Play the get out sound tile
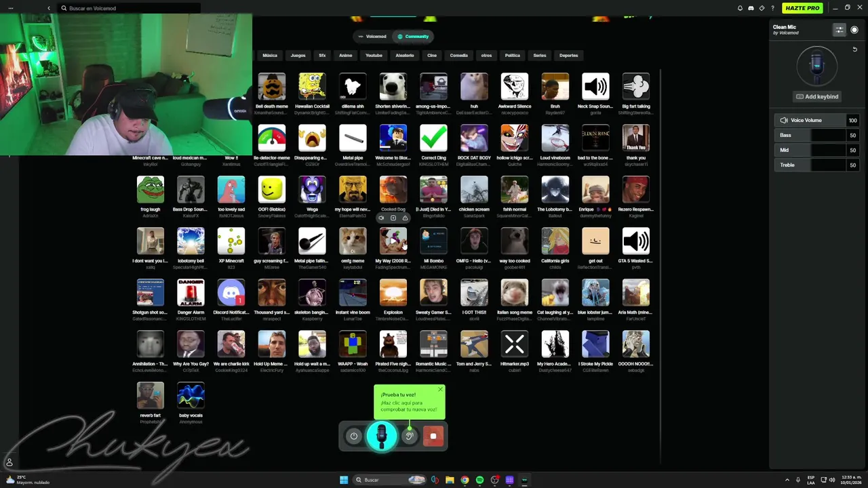The width and height of the screenshot is (868, 488). coord(595,241)
